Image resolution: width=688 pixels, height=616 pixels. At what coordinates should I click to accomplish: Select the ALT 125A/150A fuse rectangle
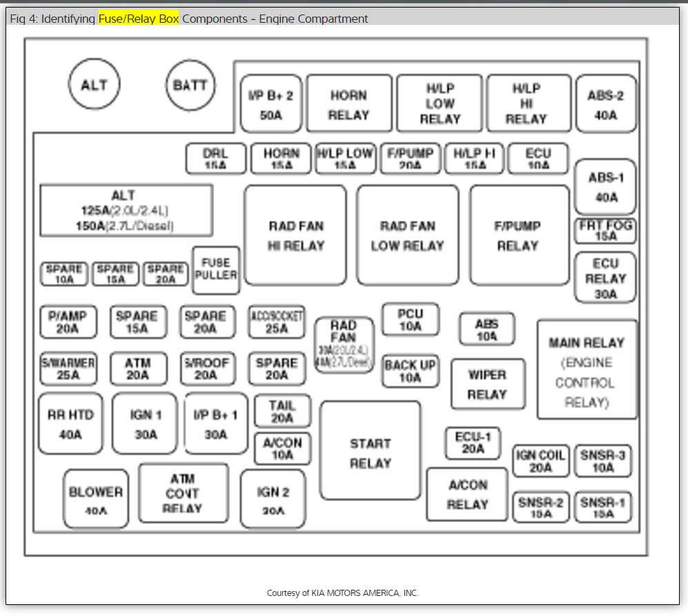126,210
